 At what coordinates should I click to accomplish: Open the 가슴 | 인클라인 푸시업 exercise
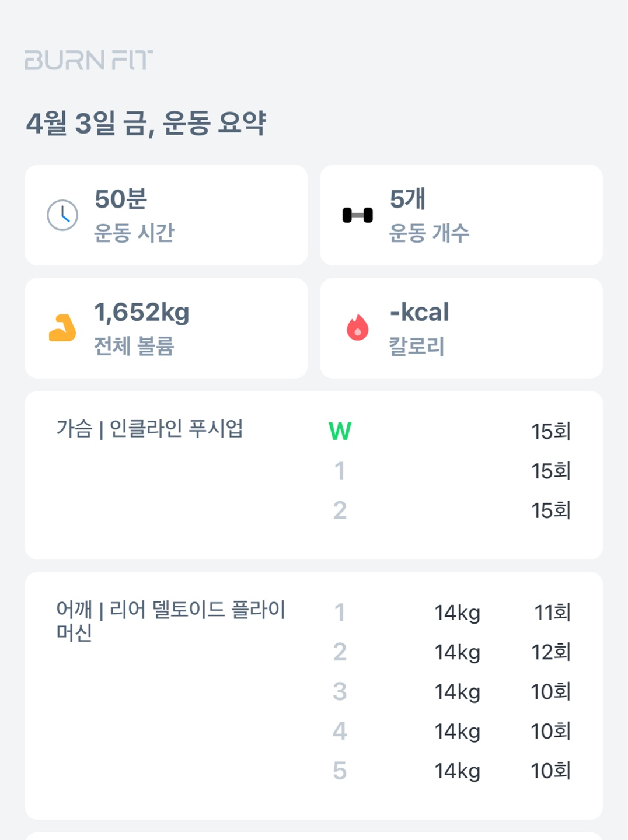point(149,429)
